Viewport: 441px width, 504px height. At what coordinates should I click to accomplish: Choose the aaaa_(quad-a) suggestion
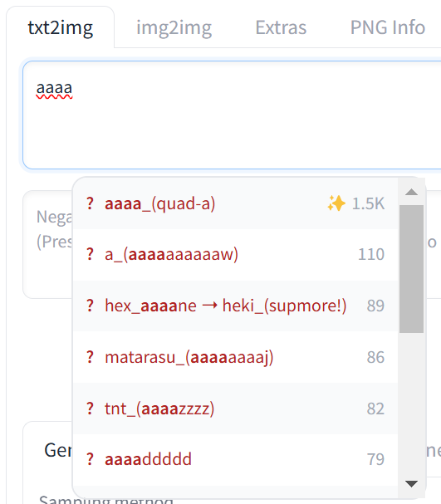click(x=235, y=203)
